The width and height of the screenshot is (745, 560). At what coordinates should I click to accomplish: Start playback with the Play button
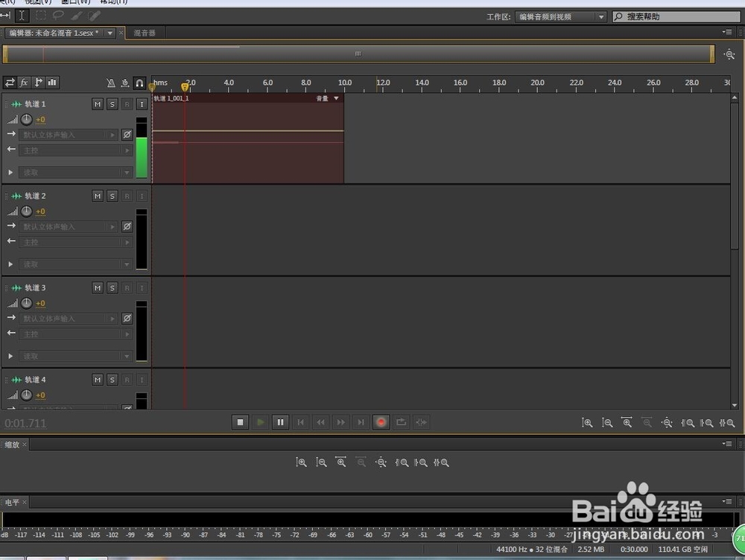[260, 421]
